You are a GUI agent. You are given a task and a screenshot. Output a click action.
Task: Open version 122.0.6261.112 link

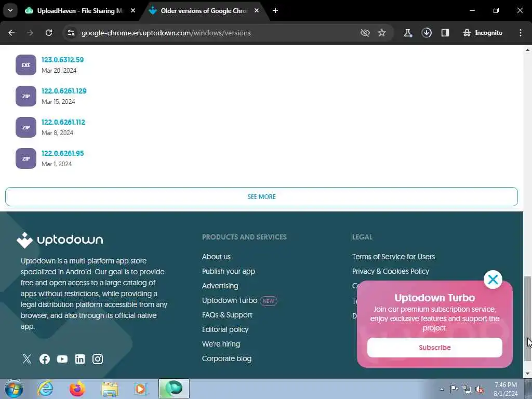(63, 122)
